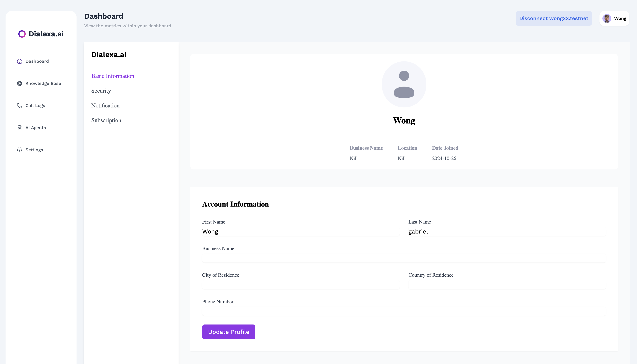Viewport: 637px width, 364px height.
Task: Click into the Last Name field
Action: 507,231
